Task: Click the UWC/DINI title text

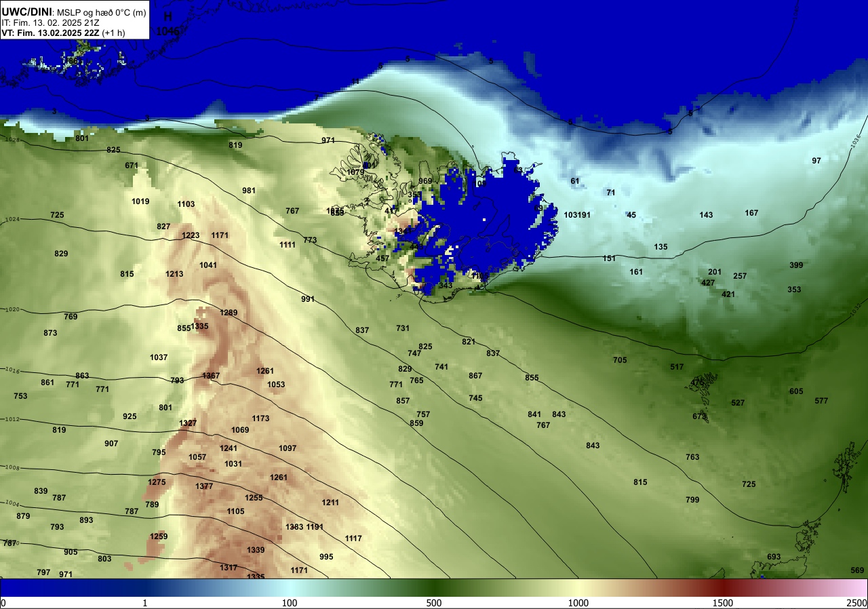Action: (x=28, y=12)
